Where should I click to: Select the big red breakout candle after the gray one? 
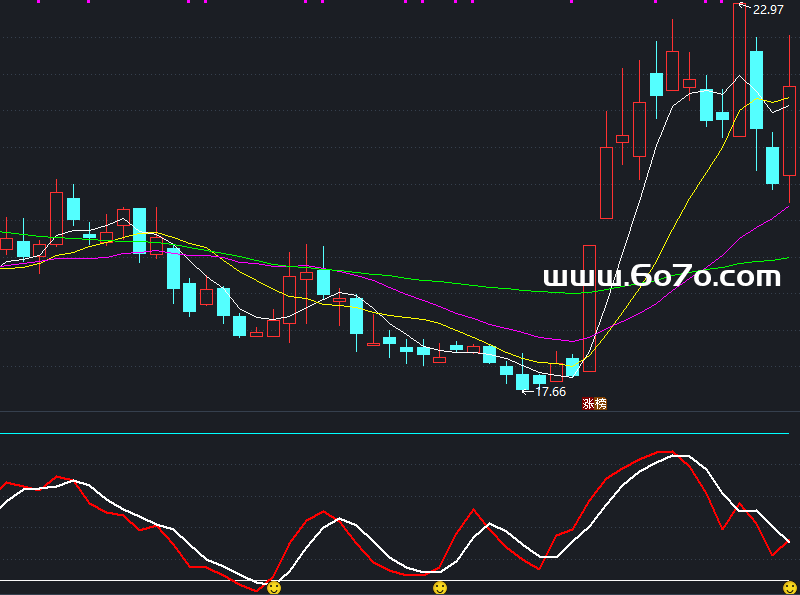[606, 183]
